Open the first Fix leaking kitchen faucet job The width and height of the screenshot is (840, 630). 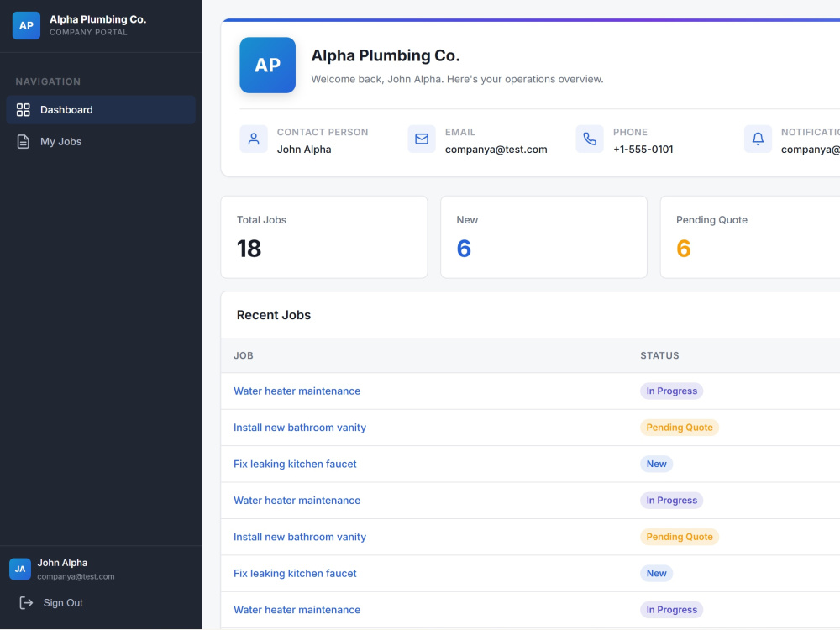295,464
